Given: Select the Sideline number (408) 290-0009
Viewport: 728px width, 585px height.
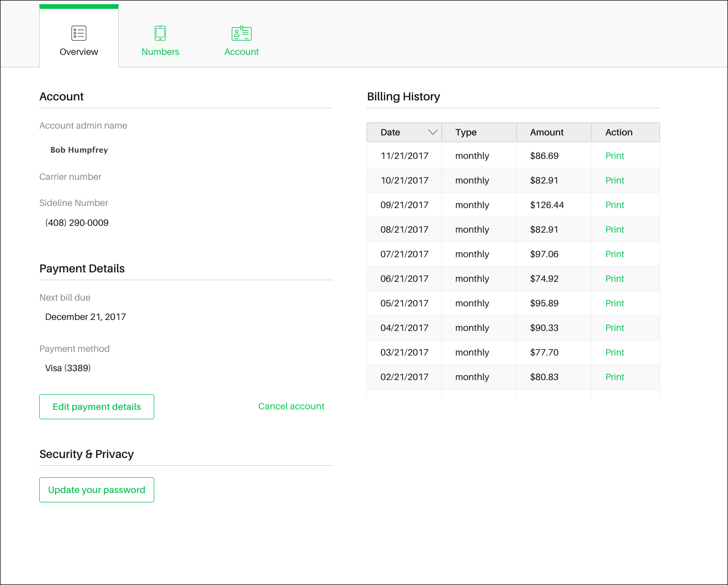Looking at the screenshot, I should (x=77, y=223).
